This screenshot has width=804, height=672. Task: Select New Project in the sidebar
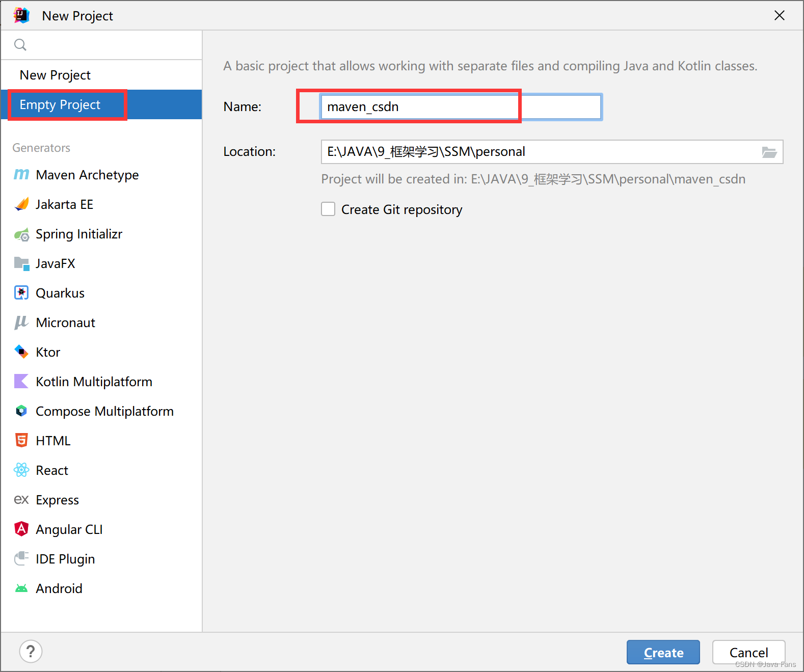(101, 75)
